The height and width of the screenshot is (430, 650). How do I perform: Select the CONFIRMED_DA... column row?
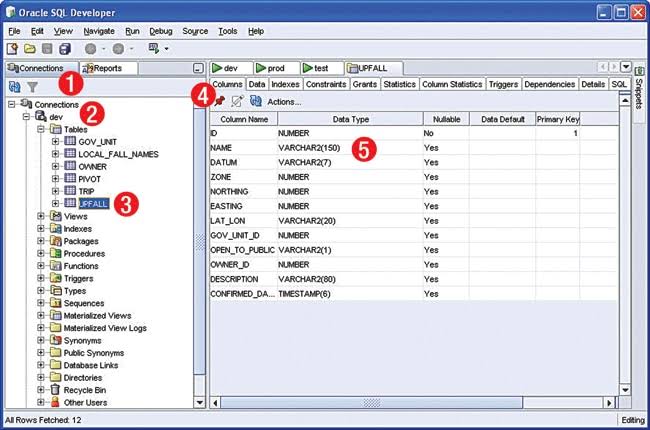[414, 294]
